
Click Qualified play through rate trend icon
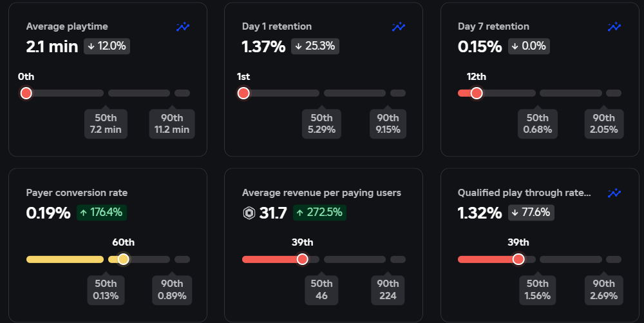point(614,193)
